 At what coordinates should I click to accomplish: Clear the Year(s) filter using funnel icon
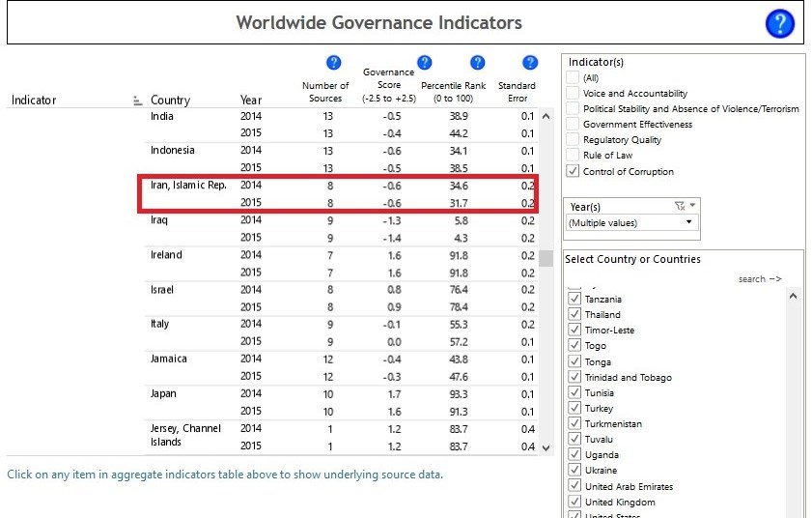(680, 206)
